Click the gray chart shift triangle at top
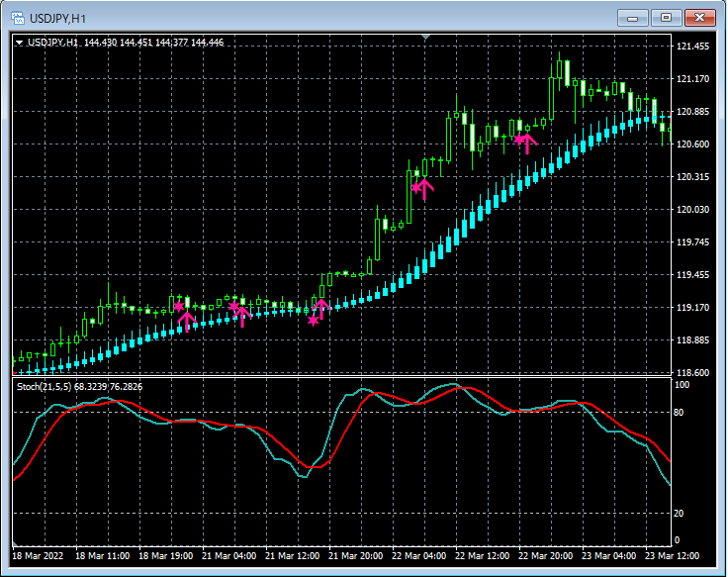Image resolution: width=728 pixels, height=577 pixels. pyautogui.click(x=425, y=39)
